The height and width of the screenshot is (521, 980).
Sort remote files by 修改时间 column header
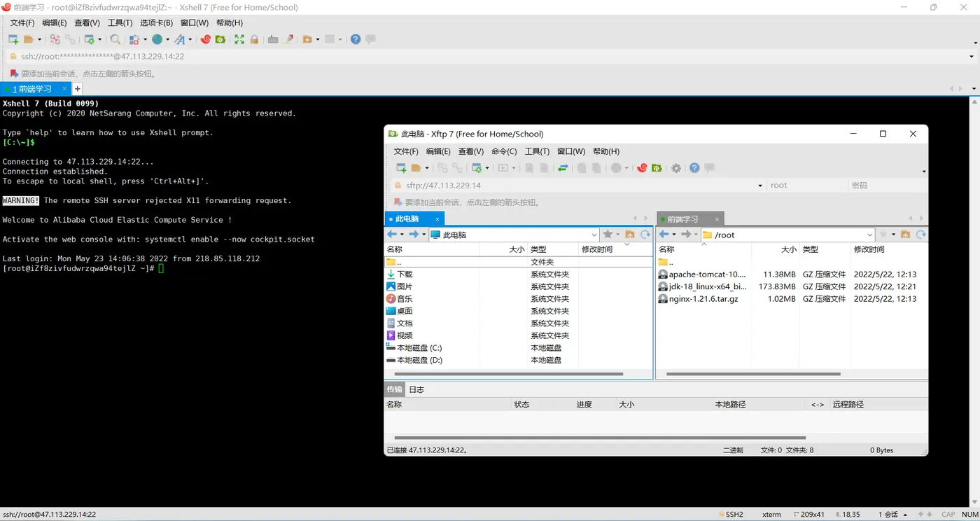pyautogui.click(x=889, y=249)
